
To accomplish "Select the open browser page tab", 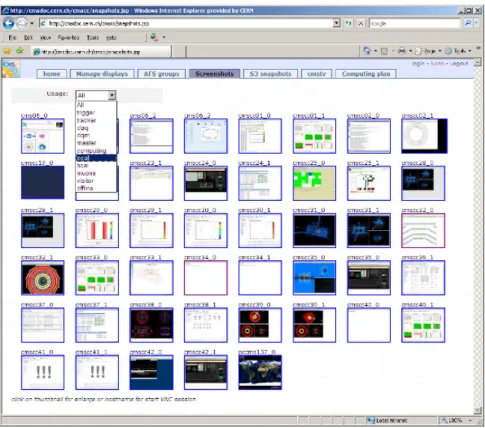I will 101,51.
